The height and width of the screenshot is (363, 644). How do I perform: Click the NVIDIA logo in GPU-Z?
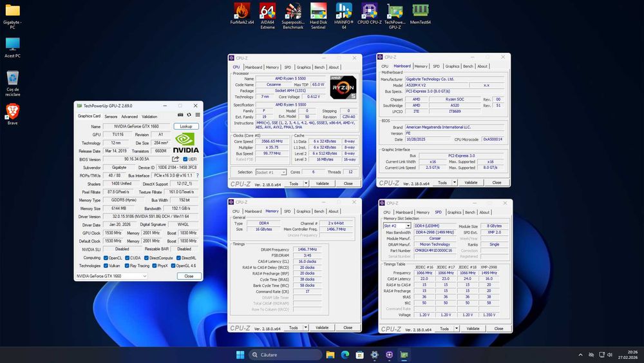coord(185,143)
